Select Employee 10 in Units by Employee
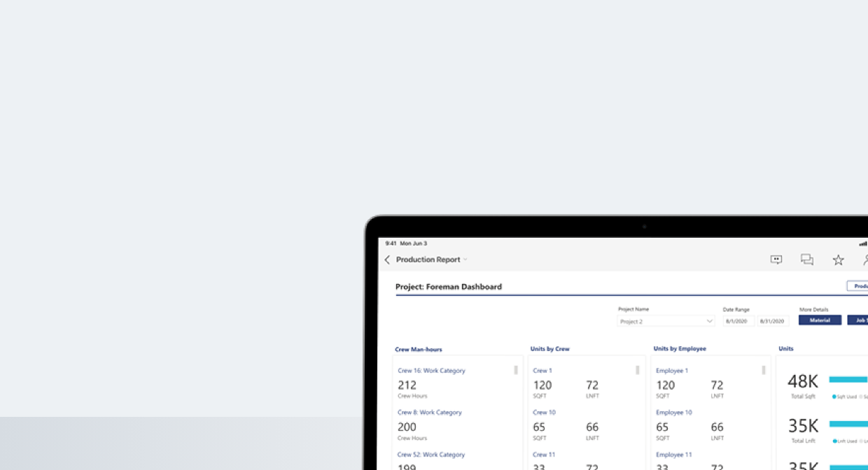868x470 pixels. 673,413
